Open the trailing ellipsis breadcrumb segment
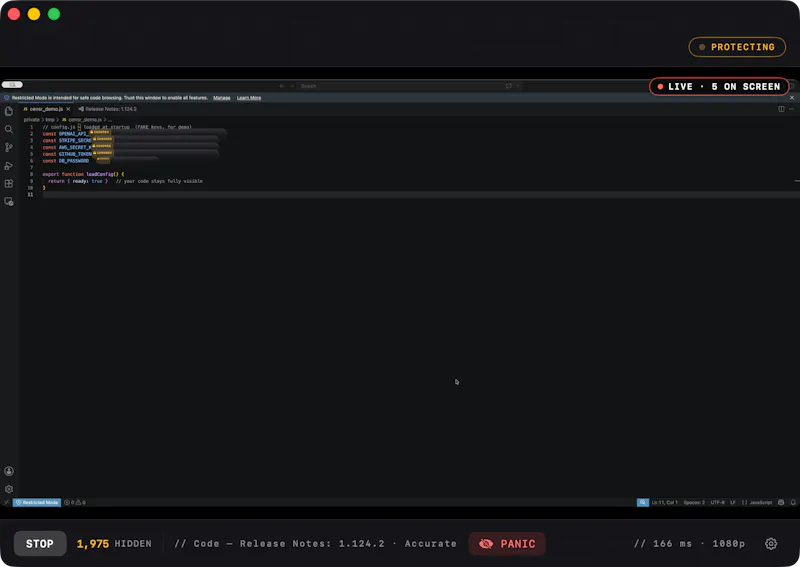 [110, 120]
